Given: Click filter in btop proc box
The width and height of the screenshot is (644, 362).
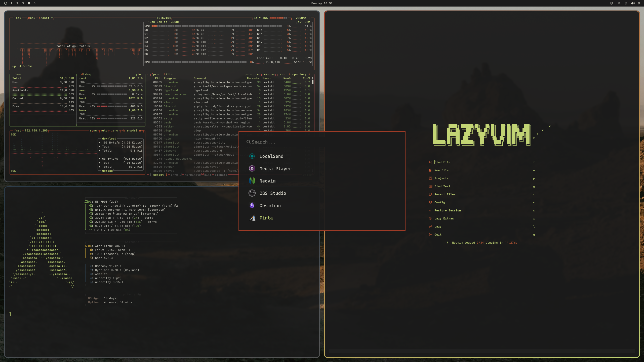Looking at the screenshot, I should 169,74.
